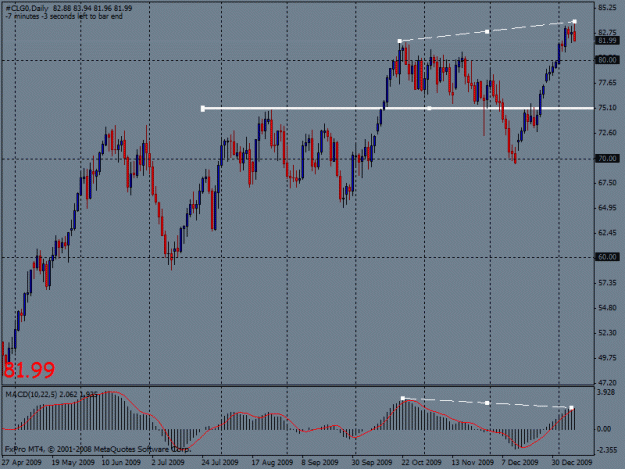625x469 pixels.
Task: Click the 70.00 price level label
Action: click(x=607, y=158)
